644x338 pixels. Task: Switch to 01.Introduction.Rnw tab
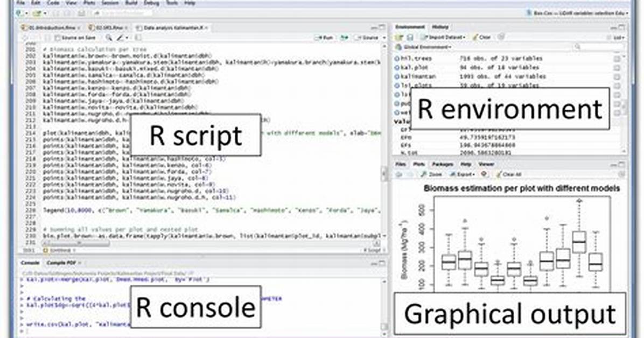(50, 27)
